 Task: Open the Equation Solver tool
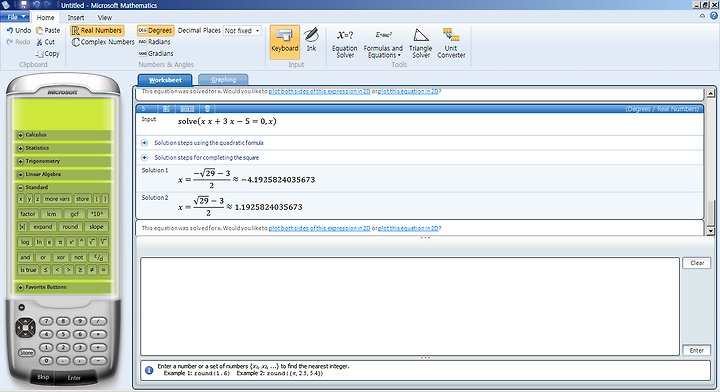(x=344, y=44)
